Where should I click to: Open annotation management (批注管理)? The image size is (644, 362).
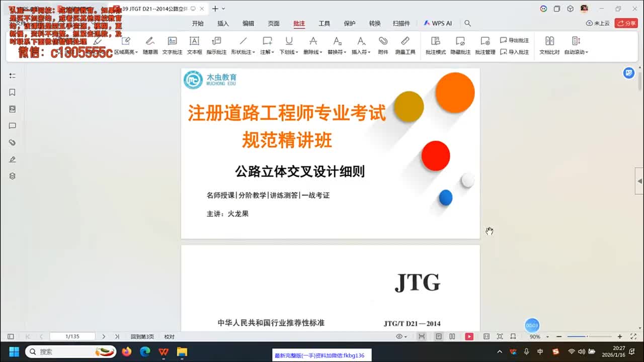pyautogui.click(x=485, y=45)
